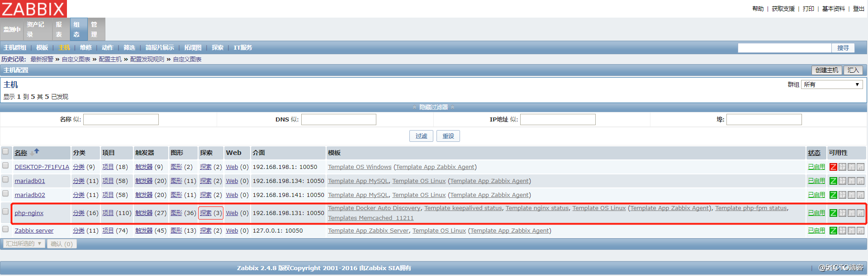
Task: Go to 探索 submenu in navigation bar
Action: point(218,47)
